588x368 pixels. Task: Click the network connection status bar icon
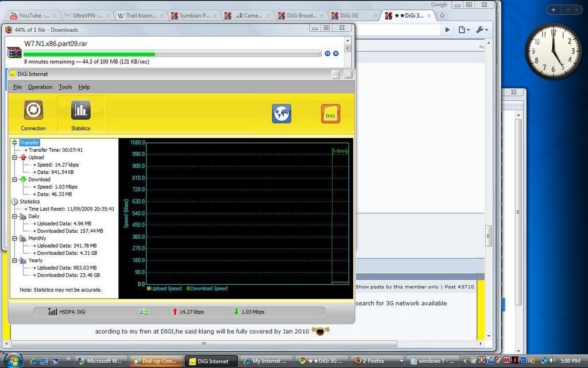144,312
